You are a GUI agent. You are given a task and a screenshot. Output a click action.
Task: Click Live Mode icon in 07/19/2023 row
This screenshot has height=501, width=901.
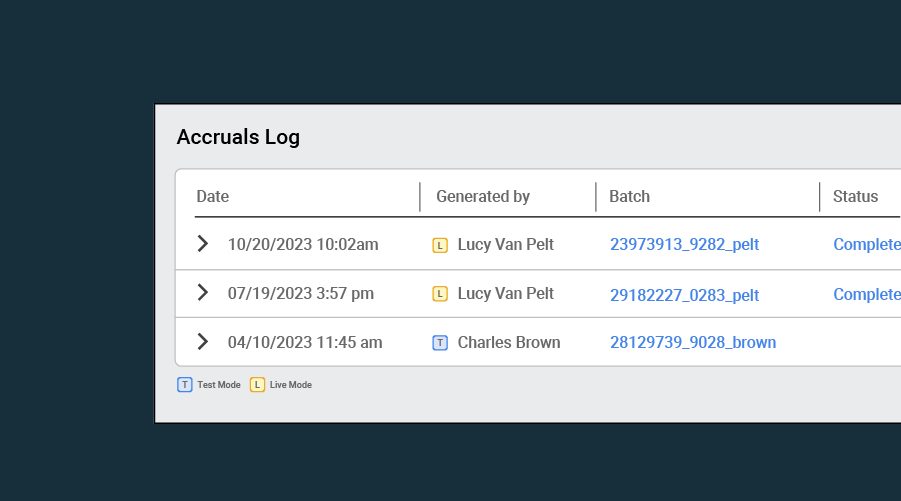click(440, 294)
